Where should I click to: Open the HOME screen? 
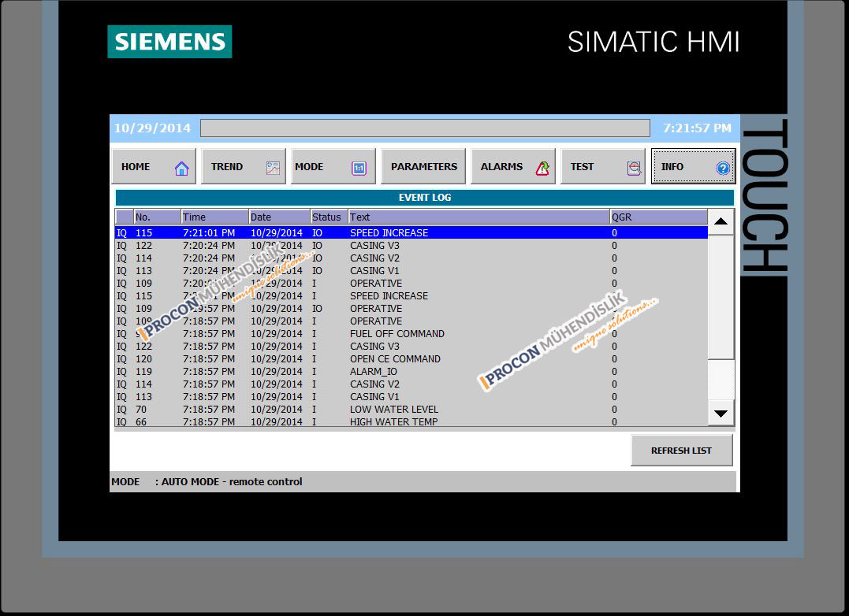154,166
